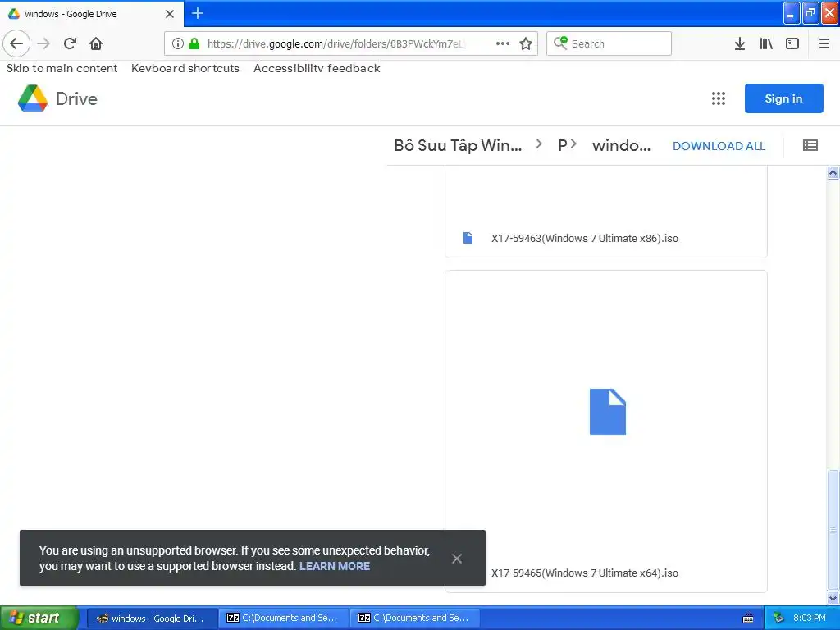Screen dimensions: 840x630
Task: Show site information for drive.google.com
Action: (178, 43)
